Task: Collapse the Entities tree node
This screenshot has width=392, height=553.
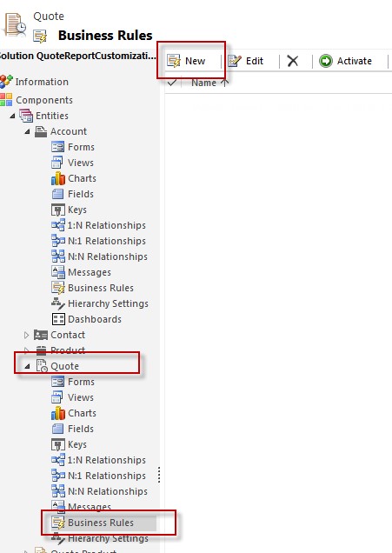Action: point(12,116)
